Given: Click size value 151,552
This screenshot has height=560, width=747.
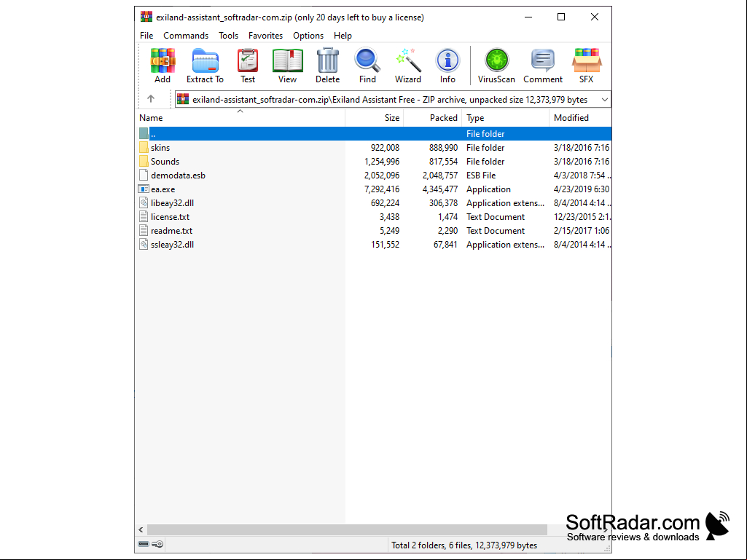Looking at the screenshot, I should click(x=385, y=244).
